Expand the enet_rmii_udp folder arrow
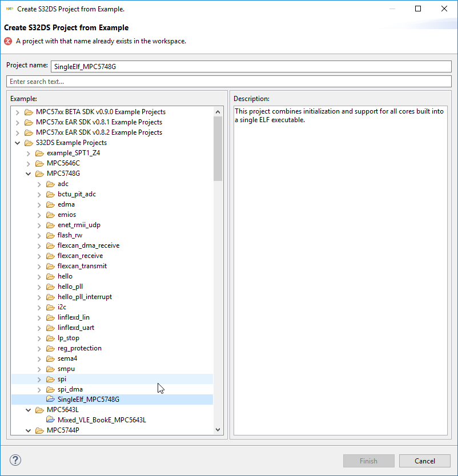This screenshot has width=458, height=476. (39, 225)
